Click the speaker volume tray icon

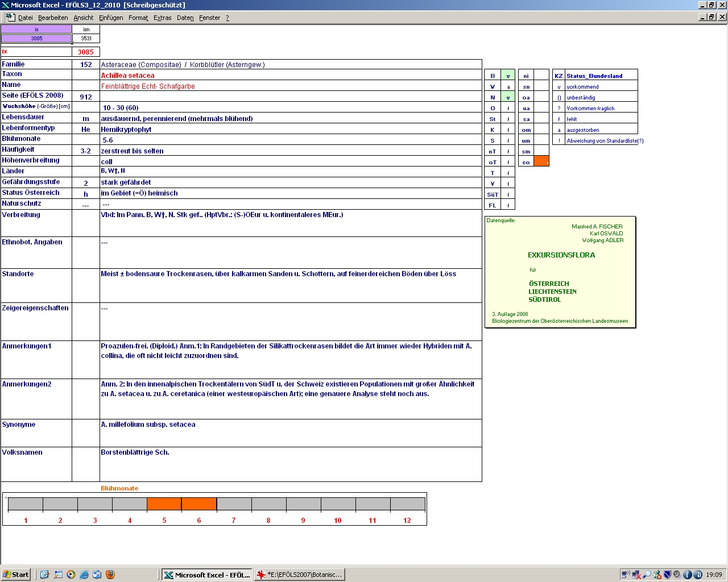point(677,575)
